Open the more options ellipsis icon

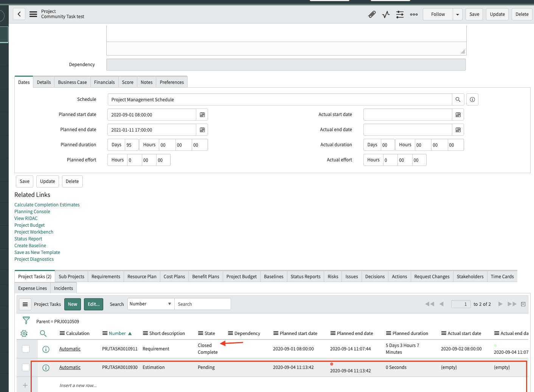414,14
